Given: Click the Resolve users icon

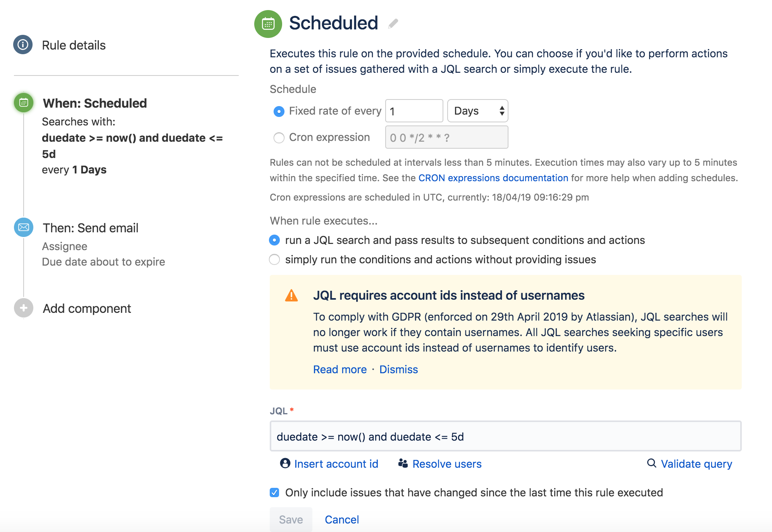Looking at the screenshot, I should [x=403, y=463].
